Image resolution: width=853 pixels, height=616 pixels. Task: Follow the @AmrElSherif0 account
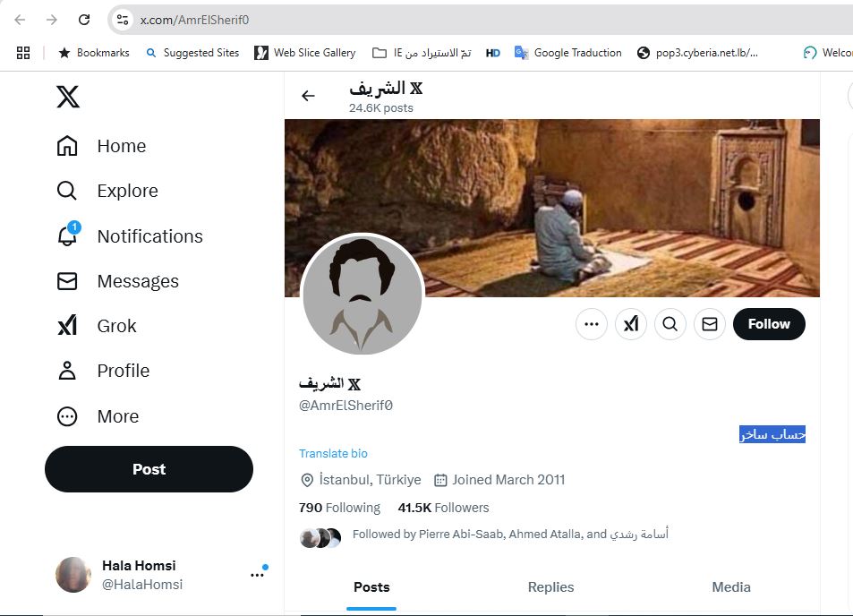(x=769, y=324)
